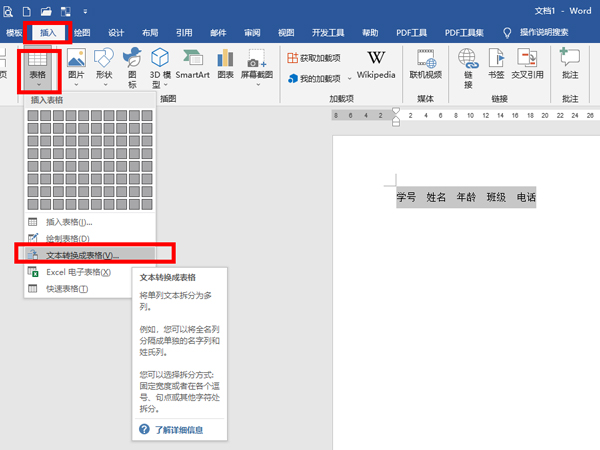Switch to the 审阅 (Review) tab
The height and width of the screenshot is (450, 600).
(251, 32)
